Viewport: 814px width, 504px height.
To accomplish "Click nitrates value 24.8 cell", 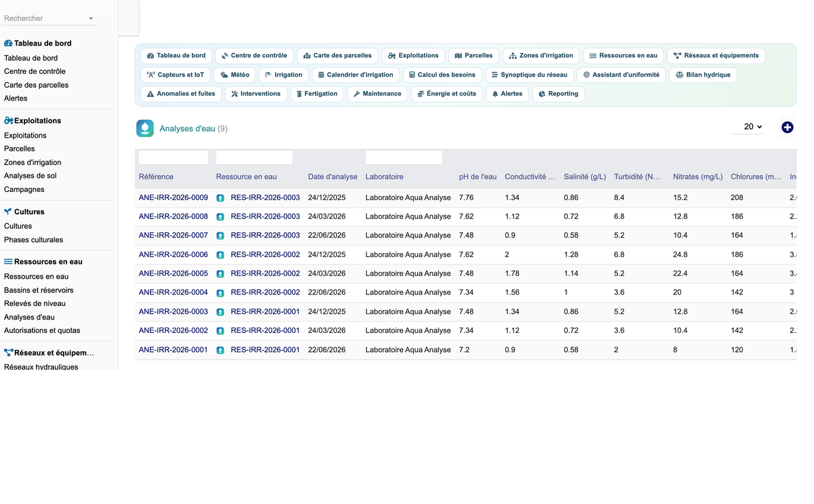I will coord(680,254).
